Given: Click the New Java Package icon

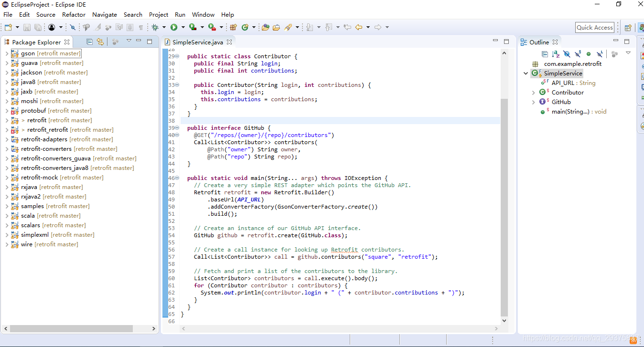Looking at the screenshot, I should (x=234, y=27).
